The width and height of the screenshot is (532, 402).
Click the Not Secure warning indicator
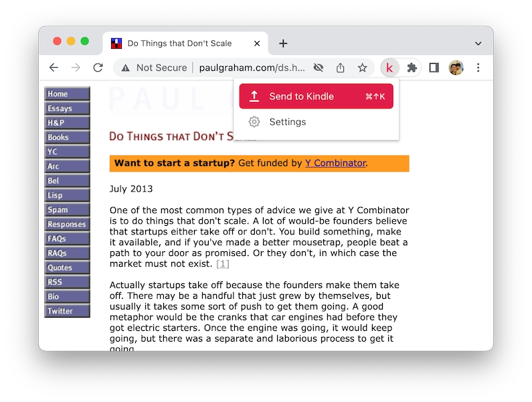(x=155, y=68)
